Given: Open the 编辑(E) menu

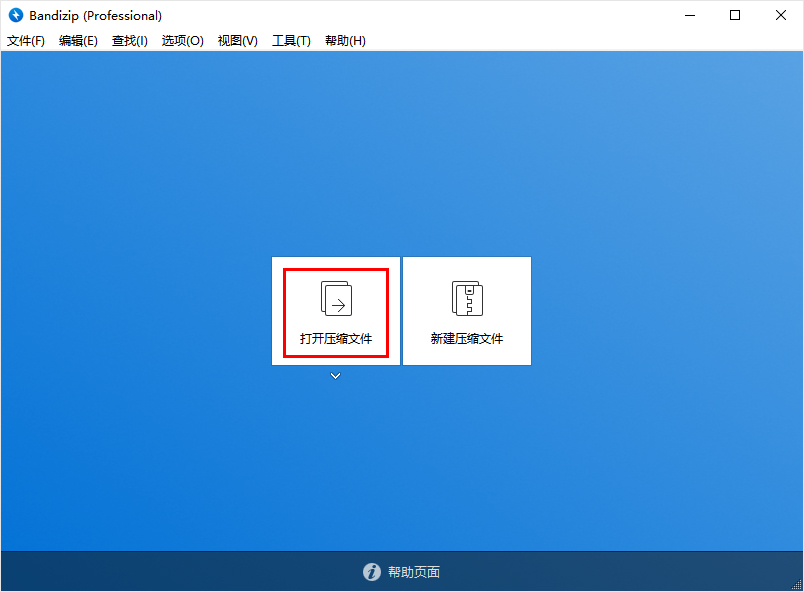Looking at the screenshot, I should click(78, 41).
